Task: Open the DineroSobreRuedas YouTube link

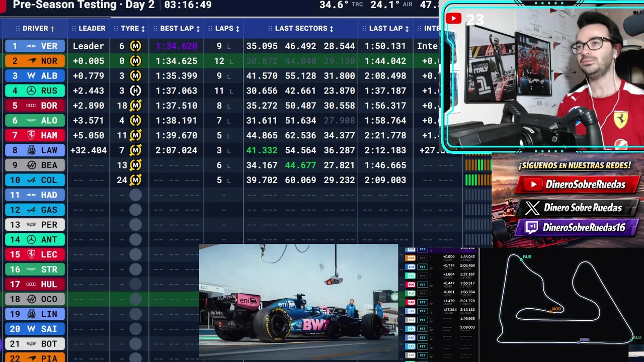Action: pos(577,185)
